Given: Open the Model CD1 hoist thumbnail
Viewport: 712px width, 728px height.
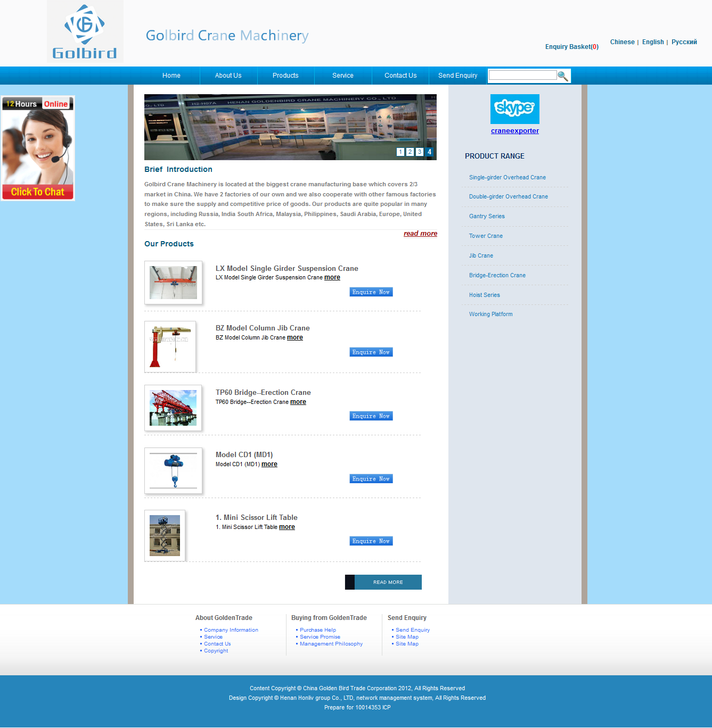Looking at the screenshot, I should pos(173,470).
